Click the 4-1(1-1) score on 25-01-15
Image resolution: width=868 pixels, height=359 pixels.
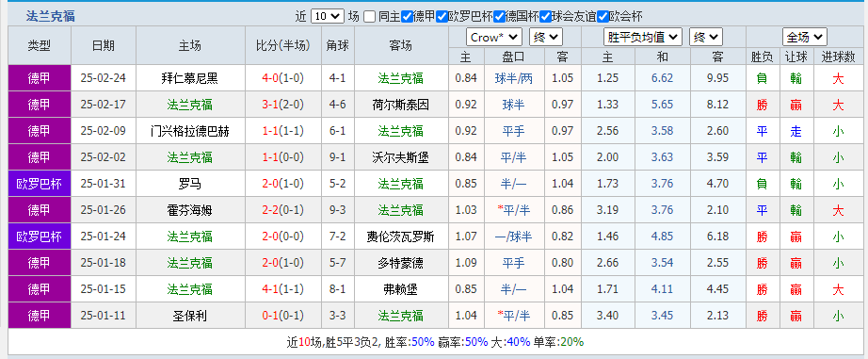pos(283,289)
